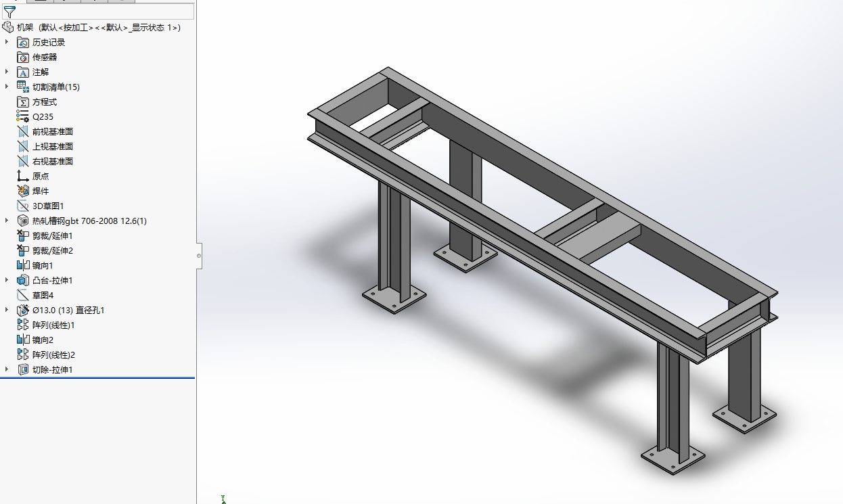Click the 注解 annotations icon
Image resolution: width=843 pixels, height=504 pixels.
click(x=23, y=72)
